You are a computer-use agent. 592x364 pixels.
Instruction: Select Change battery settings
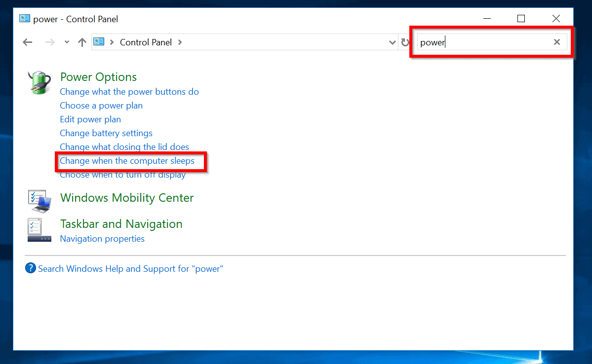tap(106, 133)
